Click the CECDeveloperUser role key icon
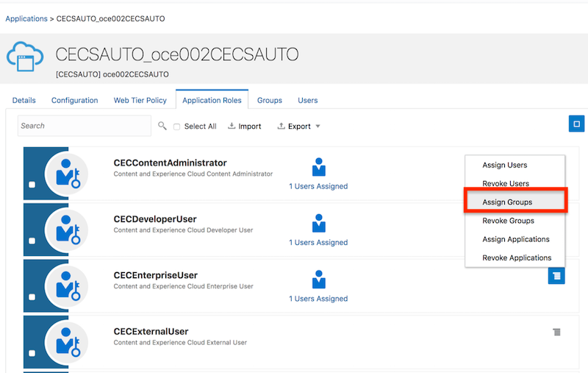Image resolution: width=588 pixels, height=373 pixels. pyautogui.click(x=67, y=230)
